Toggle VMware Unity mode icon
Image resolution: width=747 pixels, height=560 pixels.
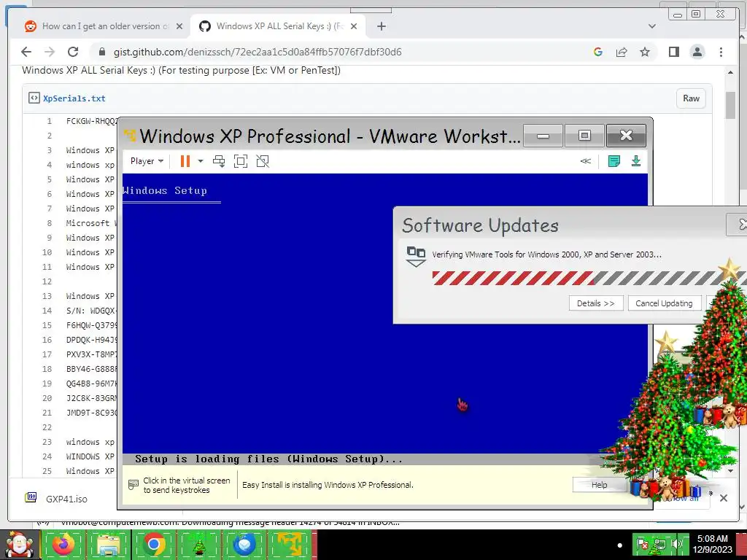click(263, 161)
